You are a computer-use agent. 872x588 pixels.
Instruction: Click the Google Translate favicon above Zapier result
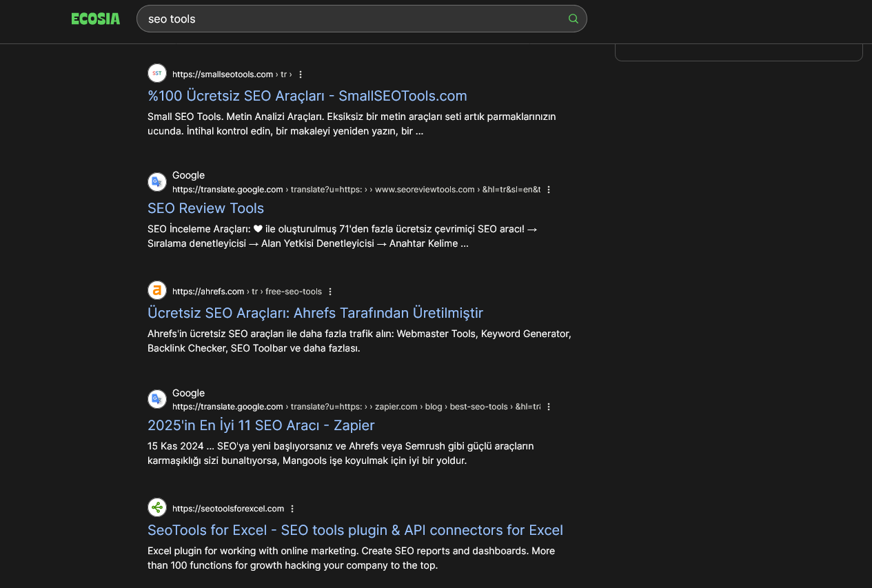(157, 399)
